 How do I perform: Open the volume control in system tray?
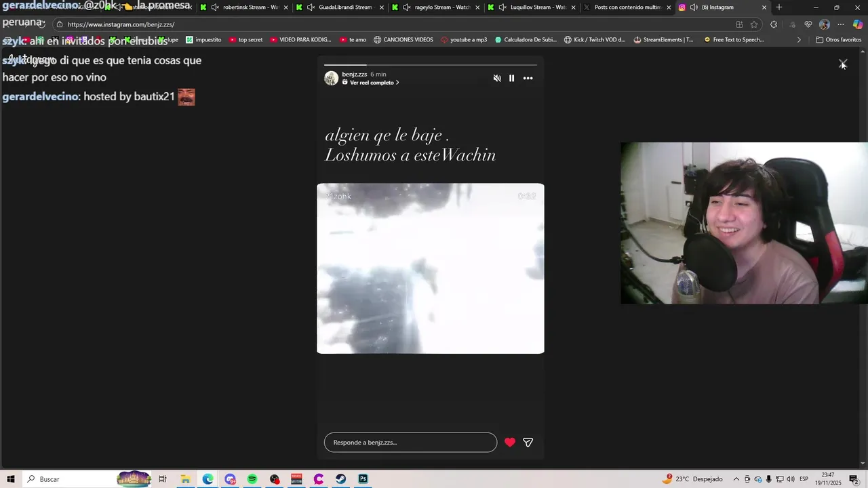point(791,479)
